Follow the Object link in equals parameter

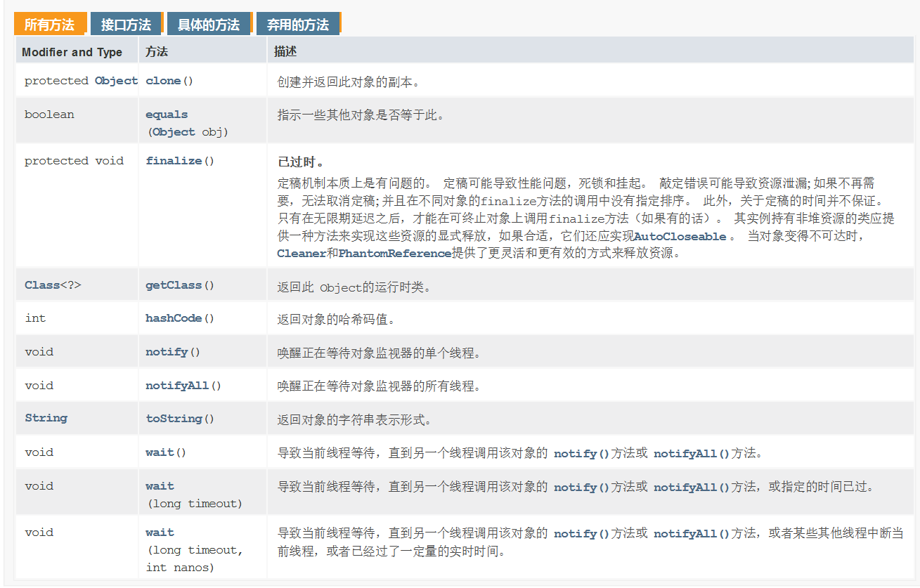click(174, 131)
